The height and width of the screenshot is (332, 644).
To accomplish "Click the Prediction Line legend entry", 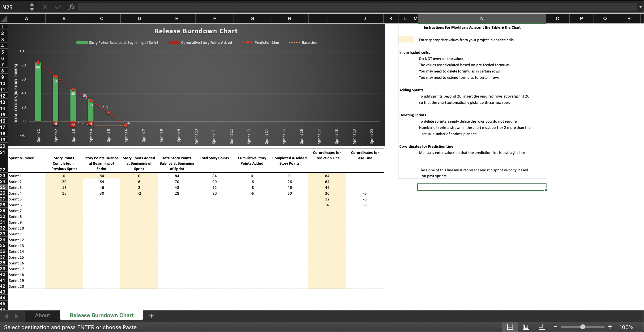I will 261,43.
